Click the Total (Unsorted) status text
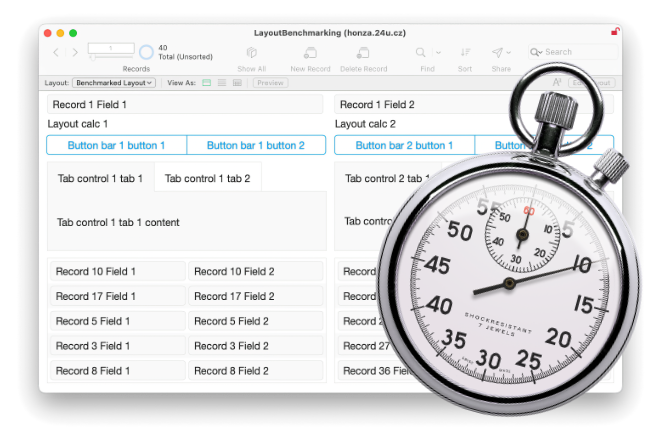Image resolution: width=660 pixels, height=440 pixels. 186,57
